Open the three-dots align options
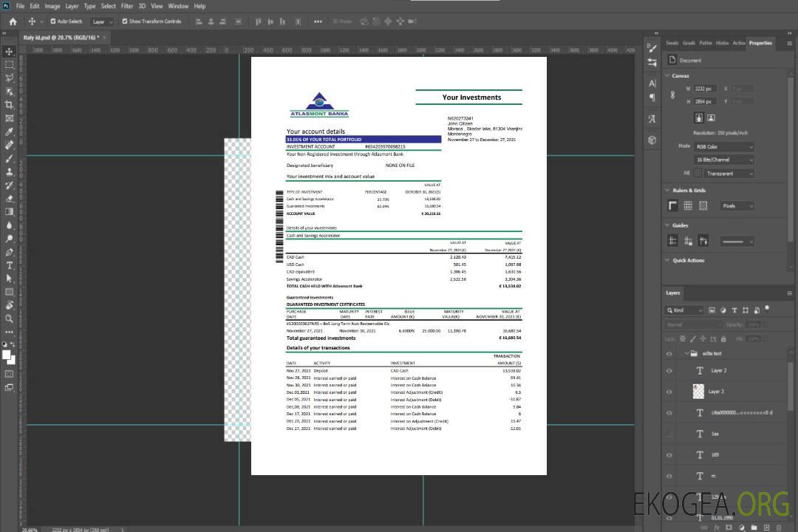798x532 pixels. coord(318,21)
